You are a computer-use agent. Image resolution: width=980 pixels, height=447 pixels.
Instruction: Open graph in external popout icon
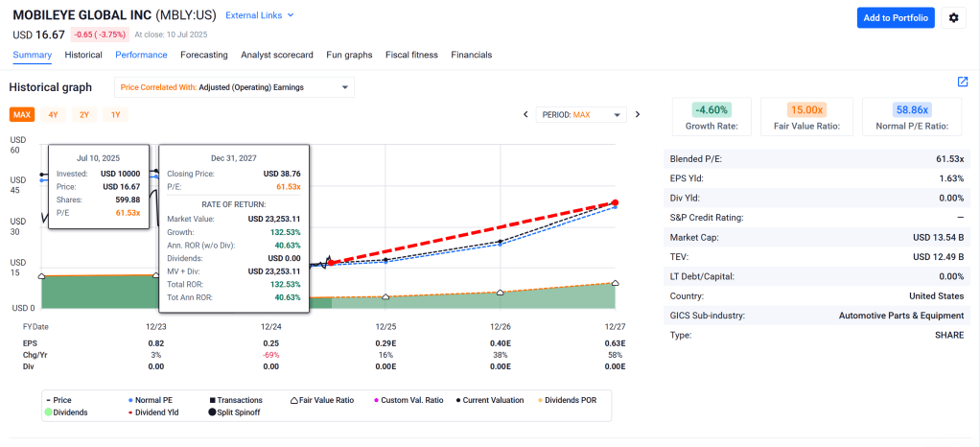[962, 82]
